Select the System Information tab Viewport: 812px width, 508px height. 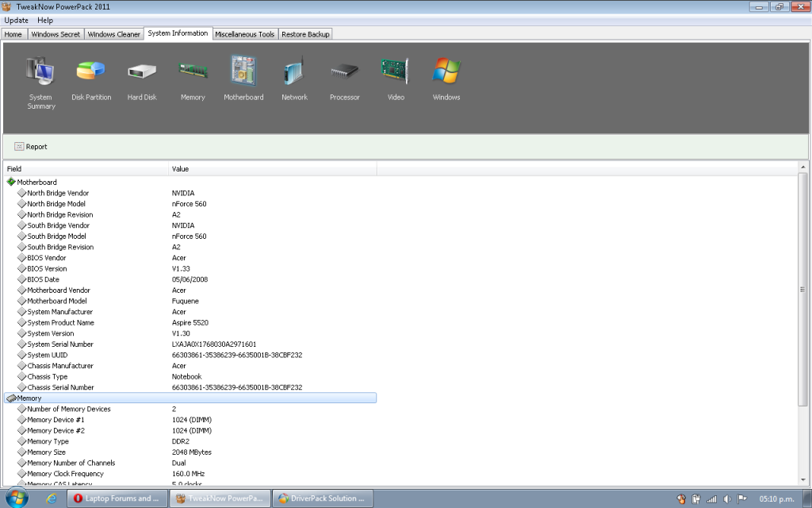point(178,33)
